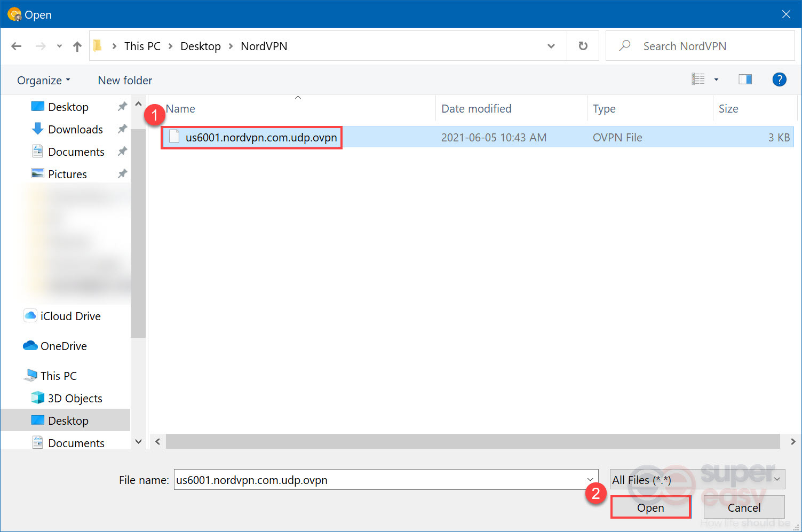Open the All Files type filter dropdown

697,480
